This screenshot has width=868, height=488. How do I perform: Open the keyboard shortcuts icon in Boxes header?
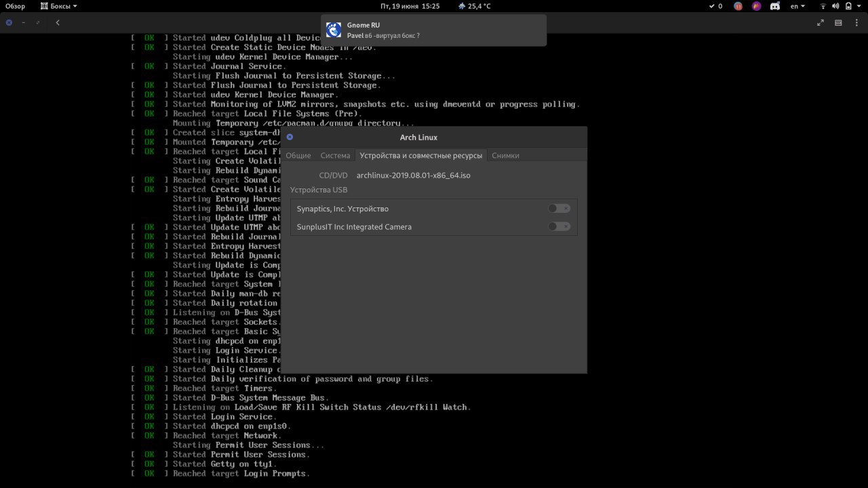pyautogui.click(x=838, y=22)
